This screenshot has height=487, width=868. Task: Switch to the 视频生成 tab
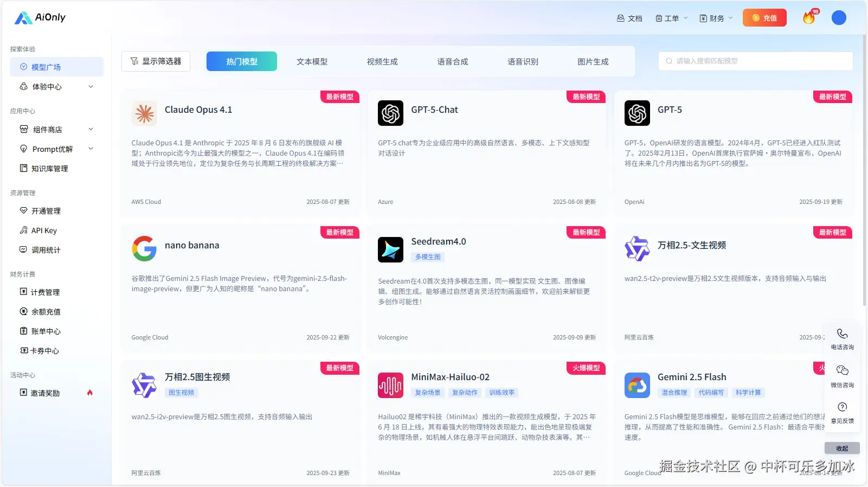click(x=382, y=61)
